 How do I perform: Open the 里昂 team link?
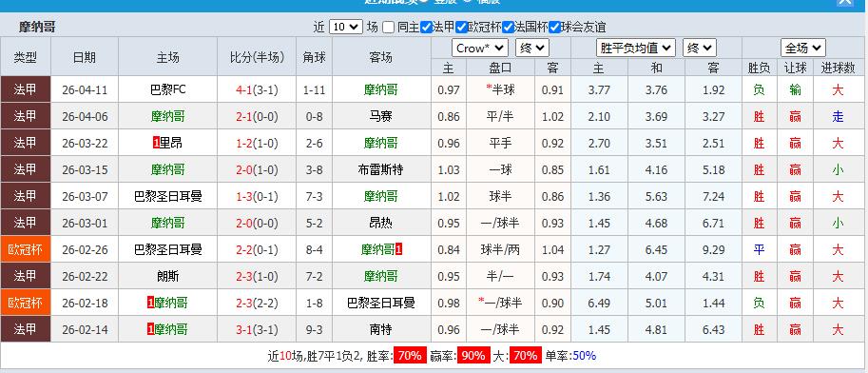coord(171,143)
